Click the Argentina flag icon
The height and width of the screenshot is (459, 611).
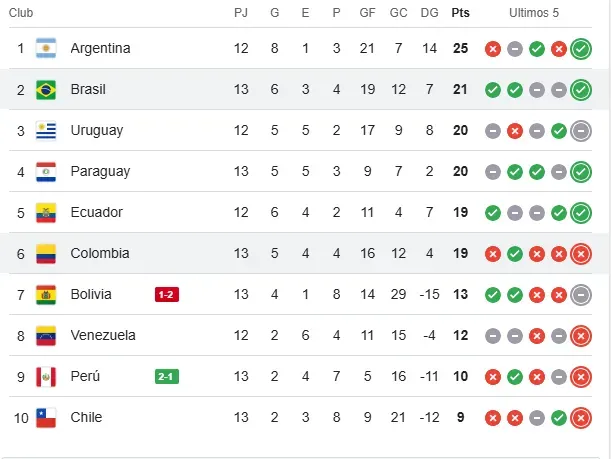coord(46,48)
